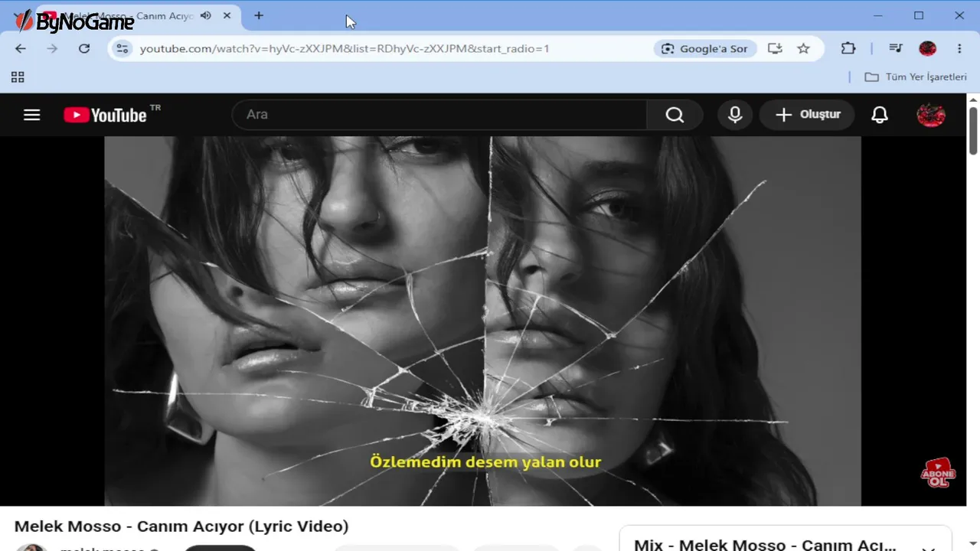Reload the YouTube page

point(84,48)
